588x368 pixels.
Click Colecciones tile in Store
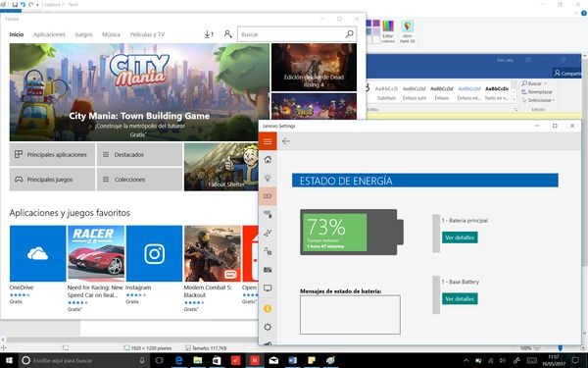139,180
